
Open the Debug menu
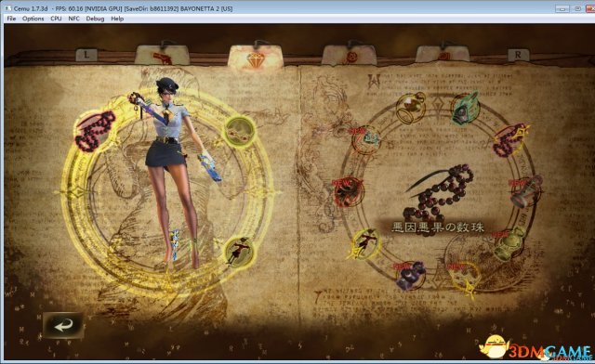pos(95,19)
